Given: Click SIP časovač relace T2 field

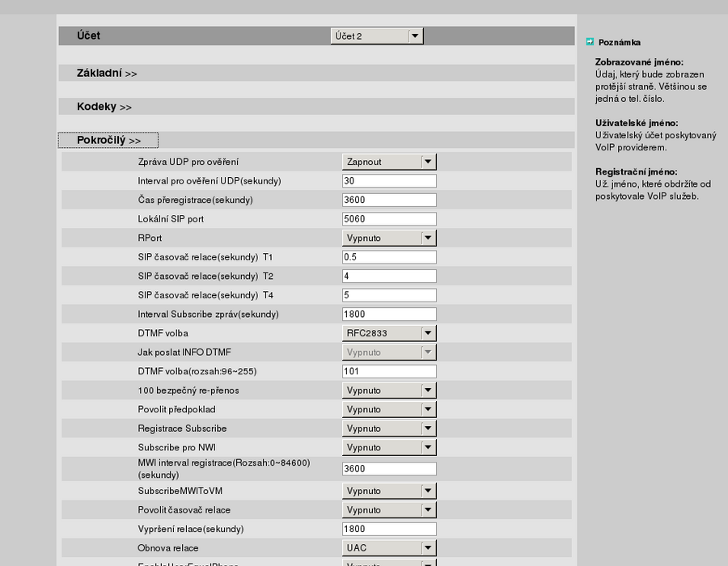Looking at the screenshot, I should (389, 276).
